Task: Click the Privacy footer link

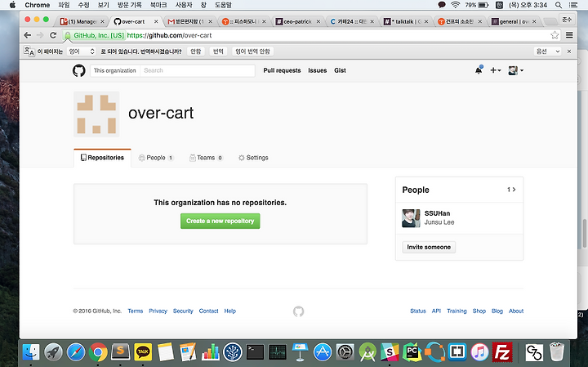Action: [x=158, y=311]
